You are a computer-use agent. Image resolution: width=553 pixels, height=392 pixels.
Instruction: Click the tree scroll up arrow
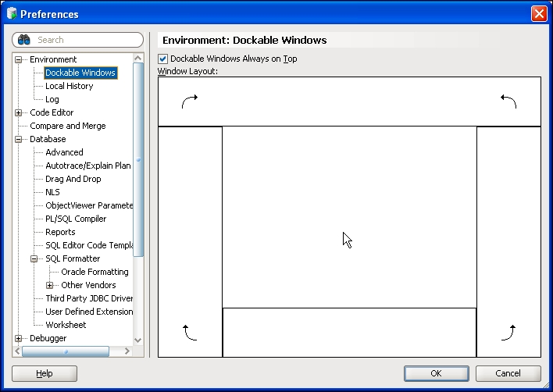coord(138,58)
